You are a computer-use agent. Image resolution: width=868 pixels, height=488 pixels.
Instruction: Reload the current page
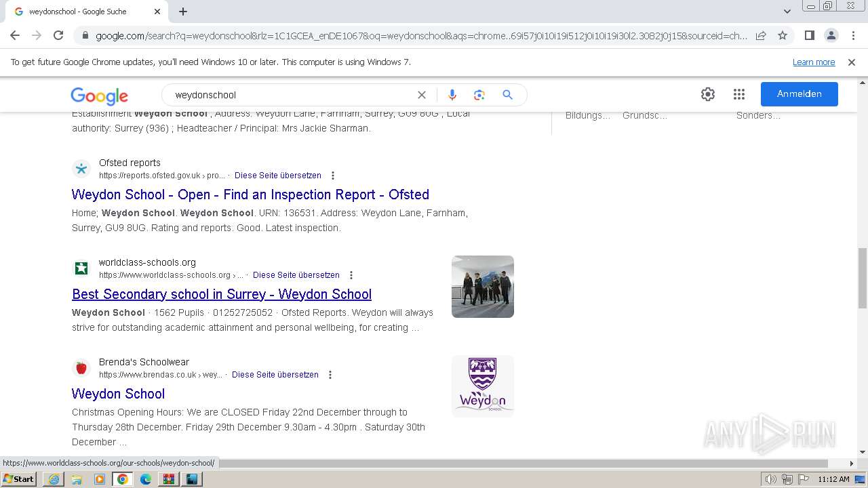tap(58, 35)
